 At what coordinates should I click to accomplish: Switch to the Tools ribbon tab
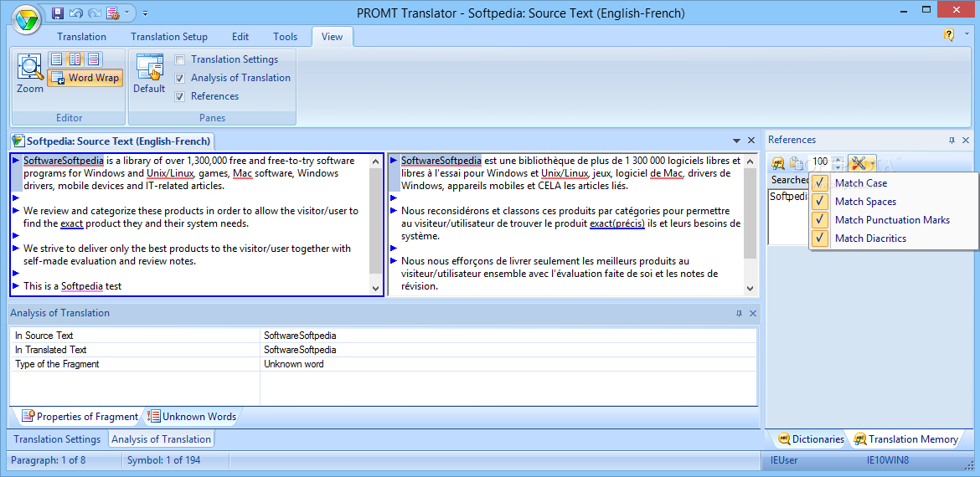tap(285, 36)
